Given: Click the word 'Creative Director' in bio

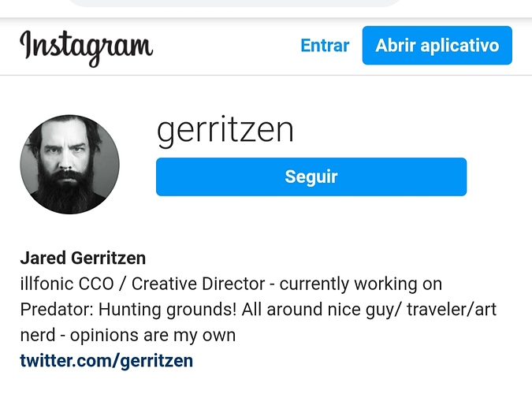Looking at the screenshot, I should pos(199,284).
